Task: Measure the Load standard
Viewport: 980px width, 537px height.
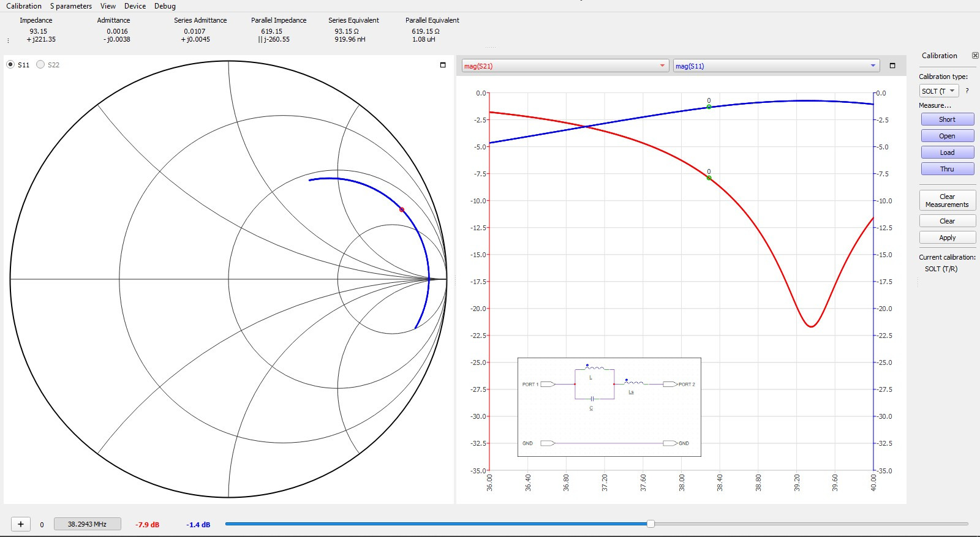Action: click(x=947, y=152)
